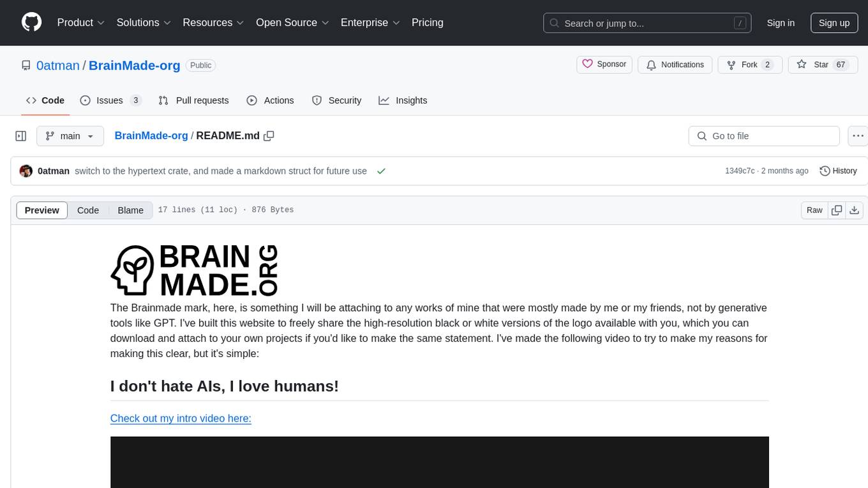Viewport: 868px width, 488px height.
Task: Click the Sign up button
Action: point(834,23)
